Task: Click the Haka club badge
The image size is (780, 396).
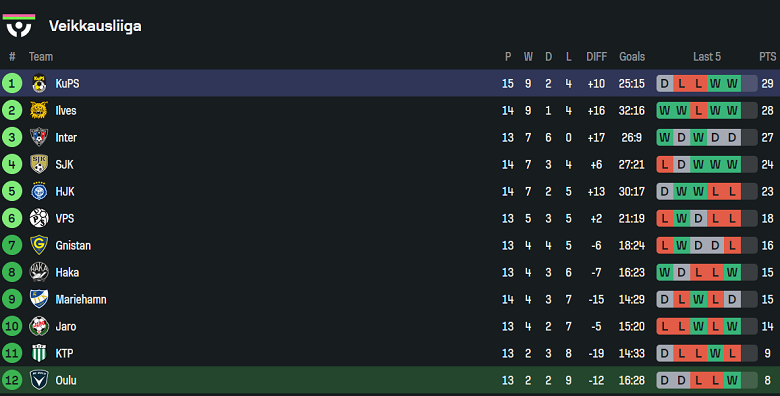Action: 39,272
